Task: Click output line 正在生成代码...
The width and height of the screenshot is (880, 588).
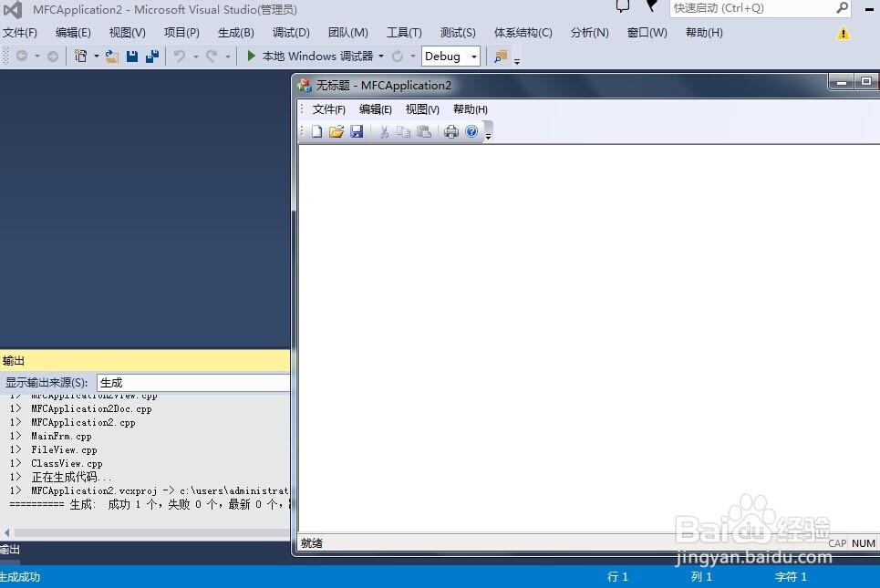Action: point(71,478)
